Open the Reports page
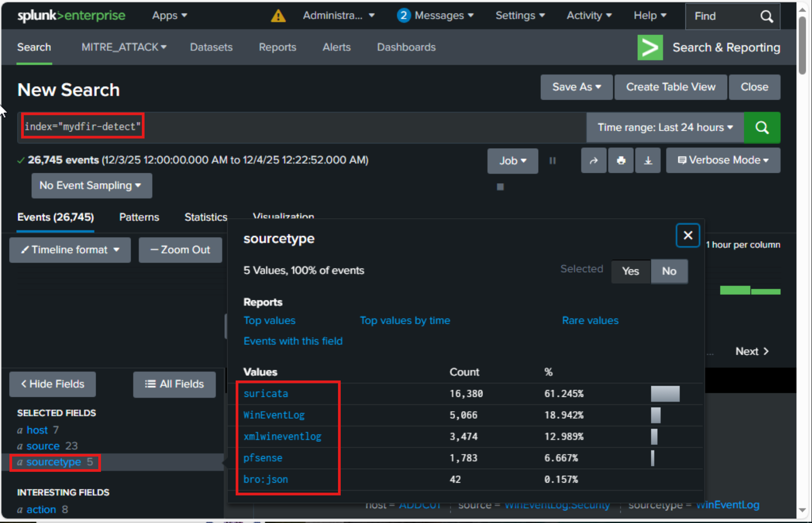This screenshot has height=523, width=812. [277, 47]
